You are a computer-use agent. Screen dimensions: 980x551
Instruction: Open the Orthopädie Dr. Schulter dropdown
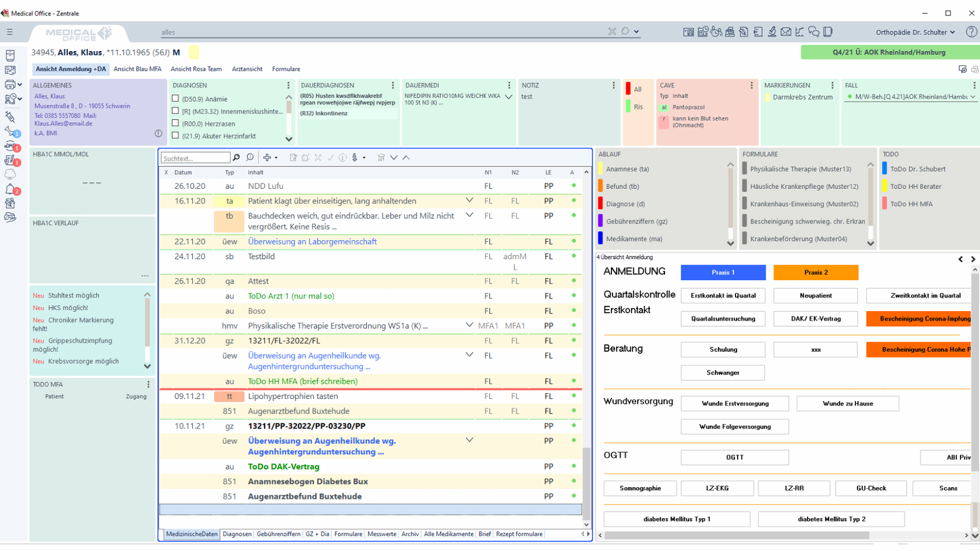click(x=915, y=32)
